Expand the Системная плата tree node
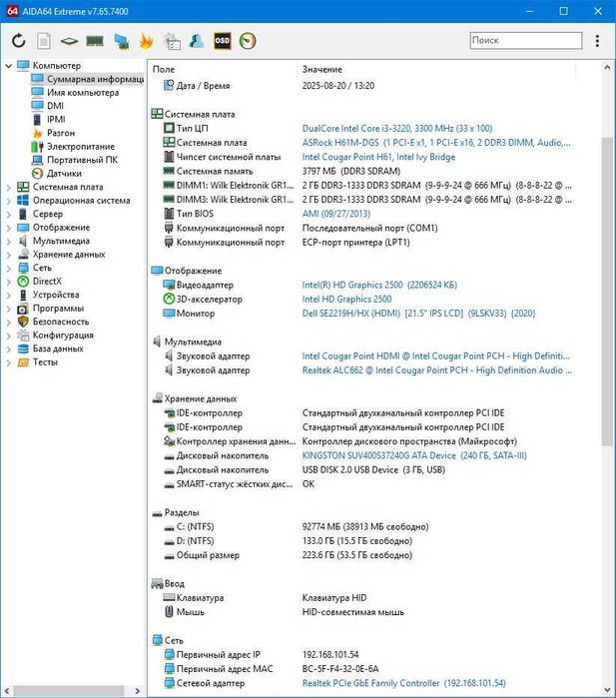The width and height of the screenshot is (616, 698). tap(8, 188)
